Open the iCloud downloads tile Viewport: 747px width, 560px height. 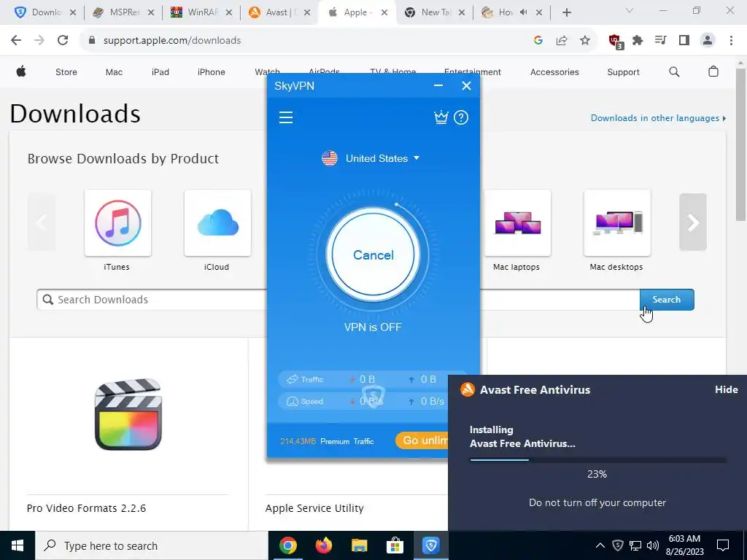coord(217,223)
